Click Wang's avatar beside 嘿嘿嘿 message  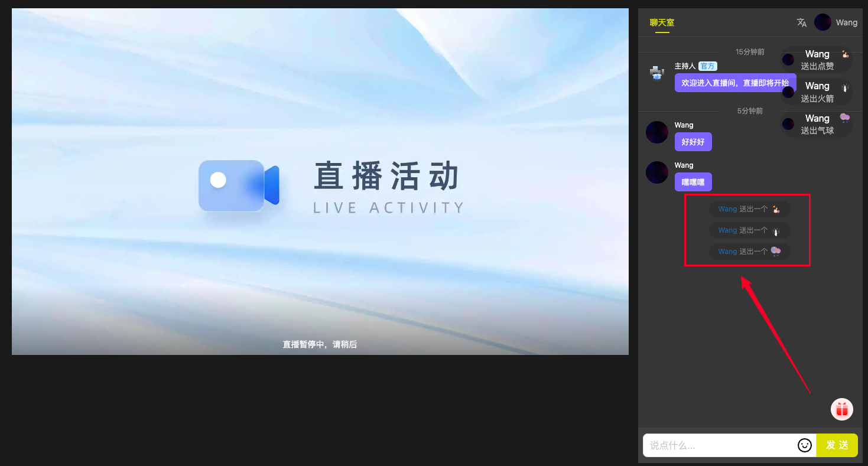[x=657, y=172]
